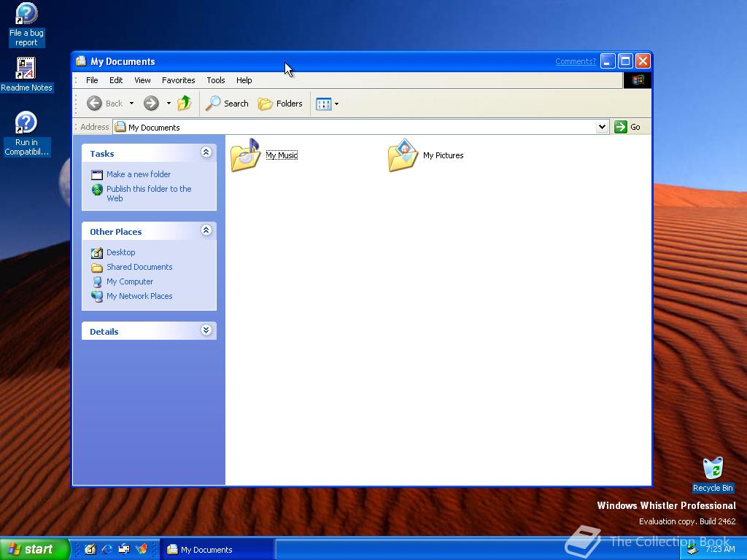Open the Search pane
This screenshot has width=747, height=560.
pyautogui.click(x=228, y=103)
